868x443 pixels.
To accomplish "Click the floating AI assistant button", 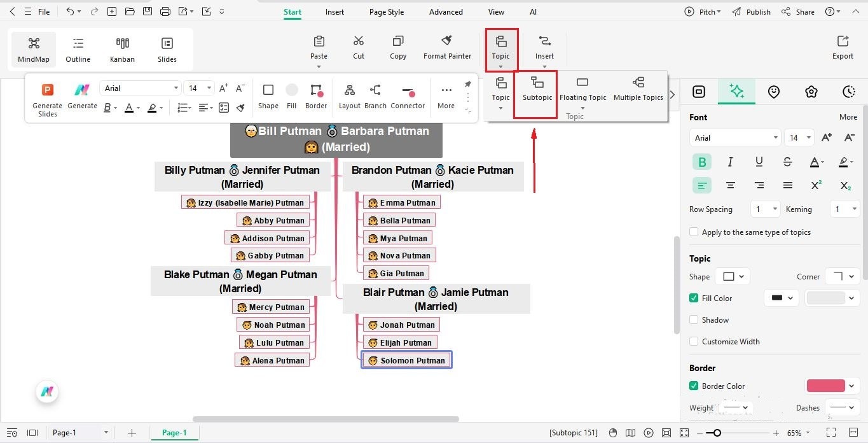I will click(47, 391).
